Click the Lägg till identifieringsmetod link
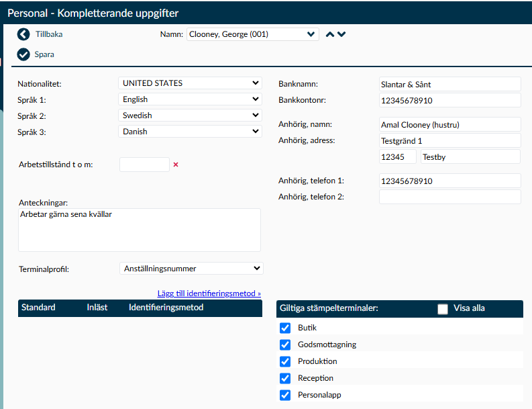Viewport: 532px width, 409px height. click(x=209, y=293)
